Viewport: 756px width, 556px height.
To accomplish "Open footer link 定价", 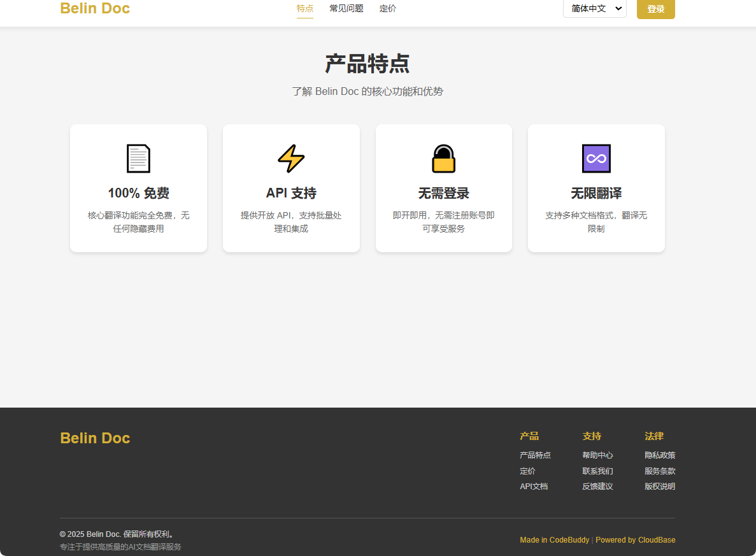I will point(527,471).
